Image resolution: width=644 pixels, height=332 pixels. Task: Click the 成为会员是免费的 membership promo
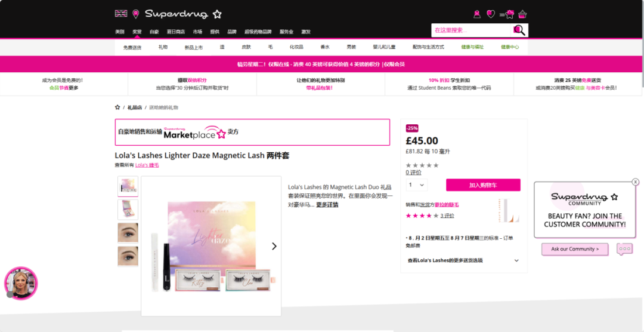pos(64,84)
